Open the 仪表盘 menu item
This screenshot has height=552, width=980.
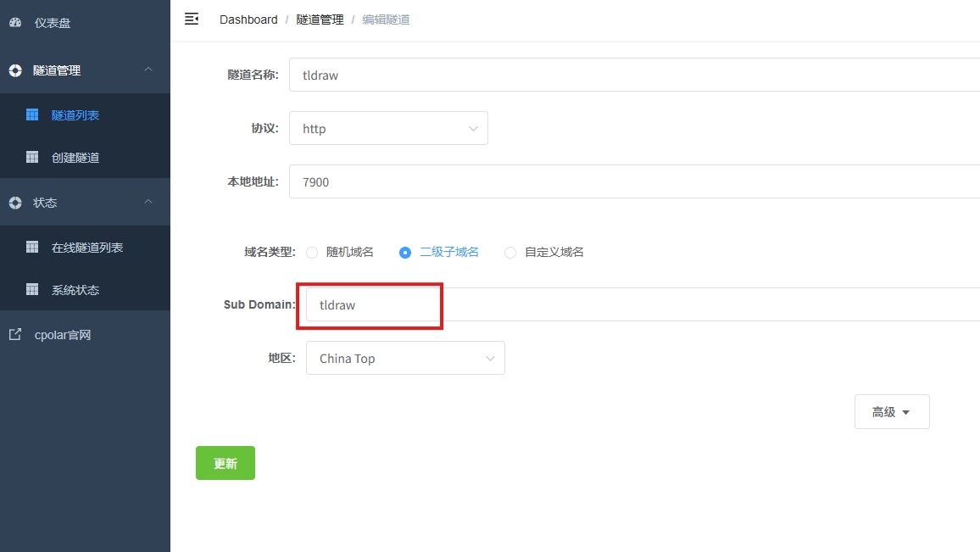point(53,23)
